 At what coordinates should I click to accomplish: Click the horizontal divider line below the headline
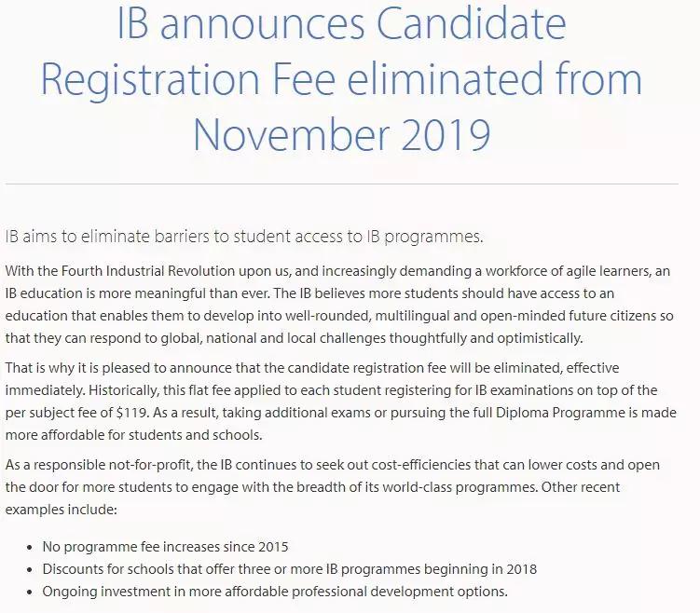tap(341, 184)
